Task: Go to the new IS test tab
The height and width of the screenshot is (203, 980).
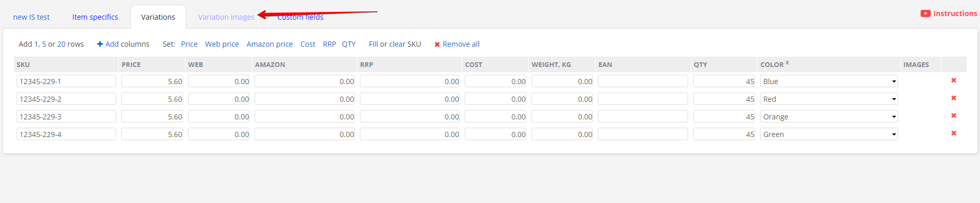Action: pyautogui.click(x=31, y=17)
